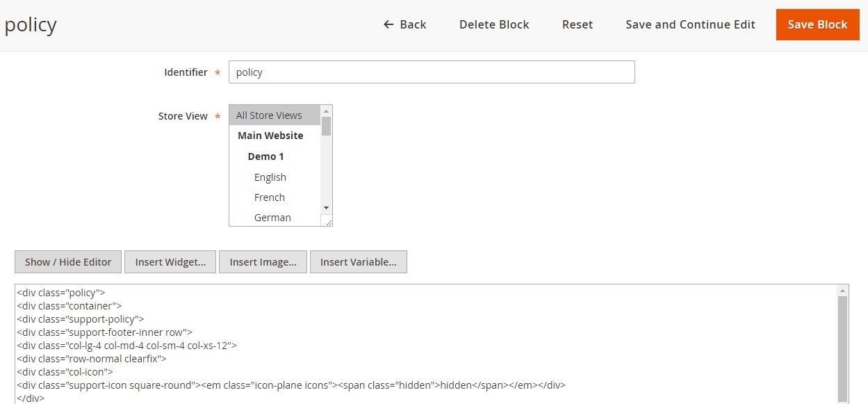Open Insert Image dialog
Image resolution: width=868 pixels, height=404 pixels.
(x=263, y=262)
